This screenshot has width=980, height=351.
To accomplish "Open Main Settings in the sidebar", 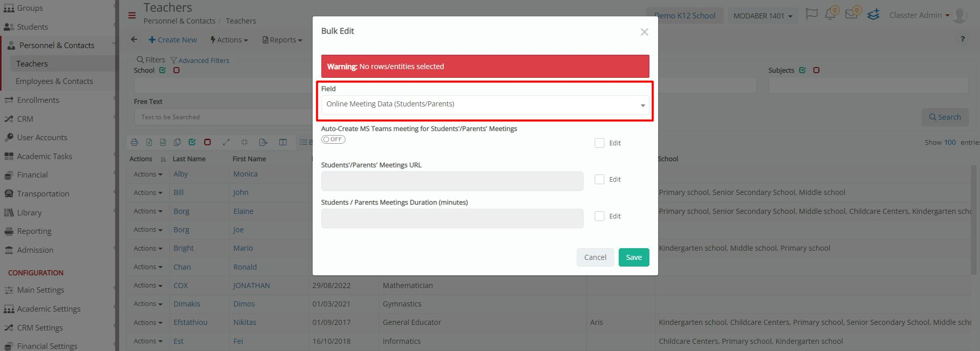I will tap(40, 290).
